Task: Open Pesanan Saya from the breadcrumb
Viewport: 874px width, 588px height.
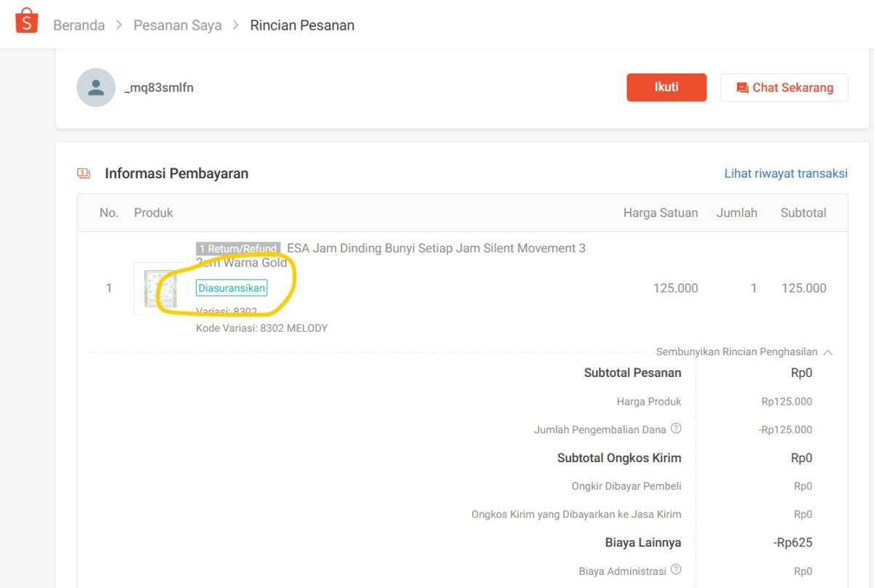Action: [x=177, y=25]
